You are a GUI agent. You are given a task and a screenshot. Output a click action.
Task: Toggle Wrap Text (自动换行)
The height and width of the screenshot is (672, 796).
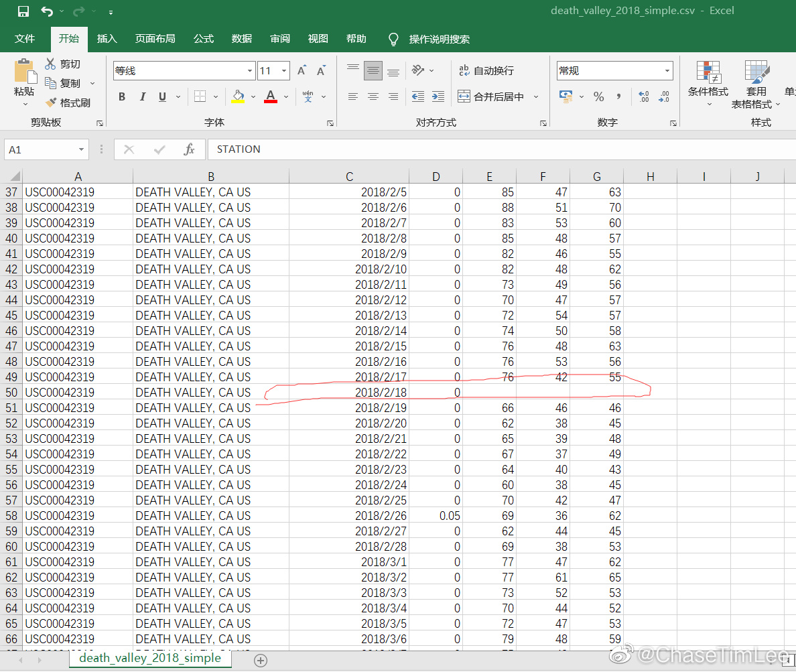[486, 70]
